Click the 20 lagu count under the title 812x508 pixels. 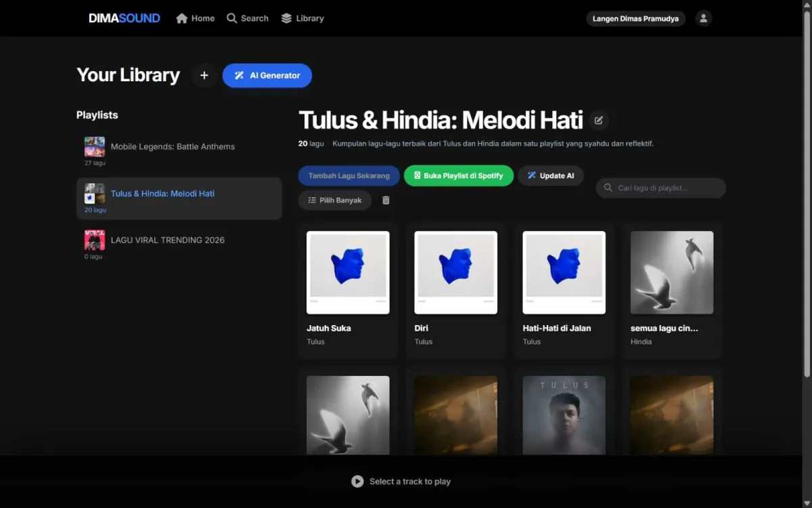point(311,144)
